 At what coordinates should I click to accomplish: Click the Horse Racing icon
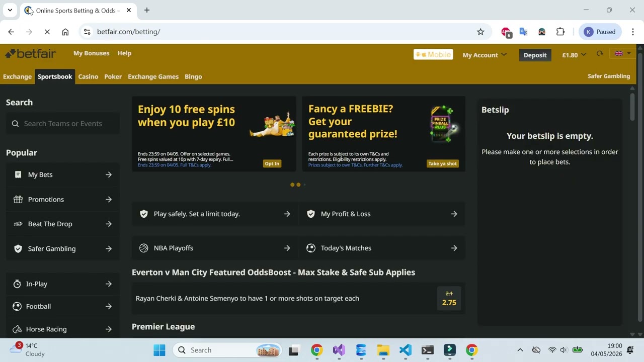[17, 329]
